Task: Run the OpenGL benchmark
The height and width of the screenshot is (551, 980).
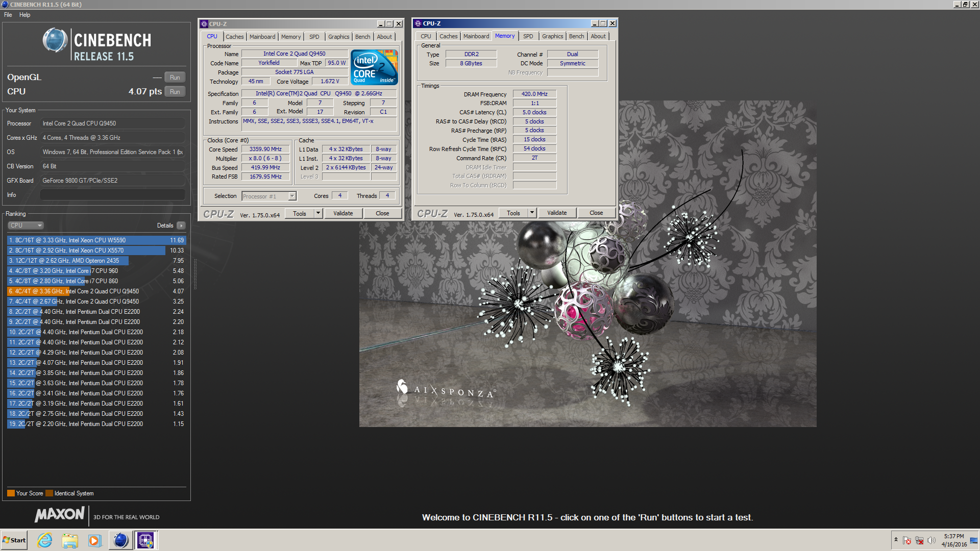Action: [175, 78]
